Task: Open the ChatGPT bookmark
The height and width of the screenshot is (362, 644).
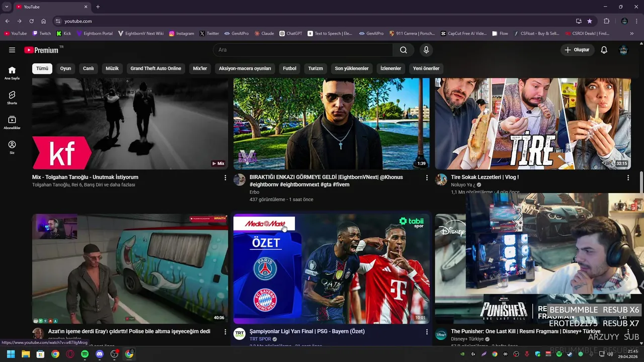Action: (x=291, y=34)
